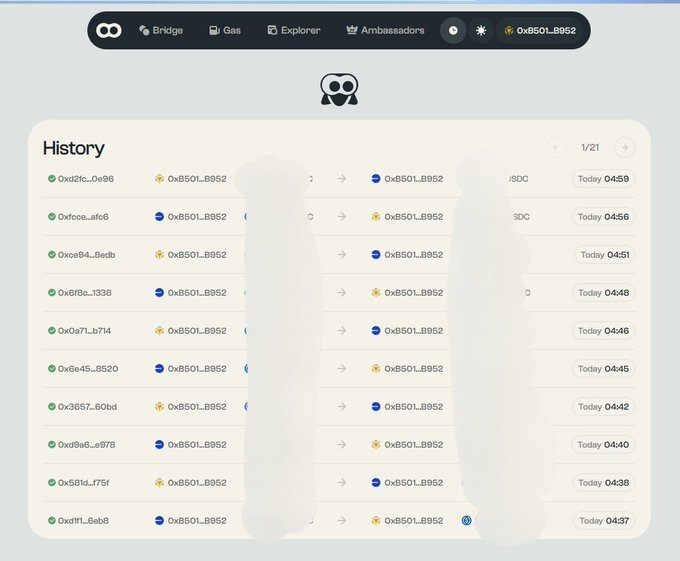
Task: Click the owl mascot logo above History
Action: click(x=339, y=89)
